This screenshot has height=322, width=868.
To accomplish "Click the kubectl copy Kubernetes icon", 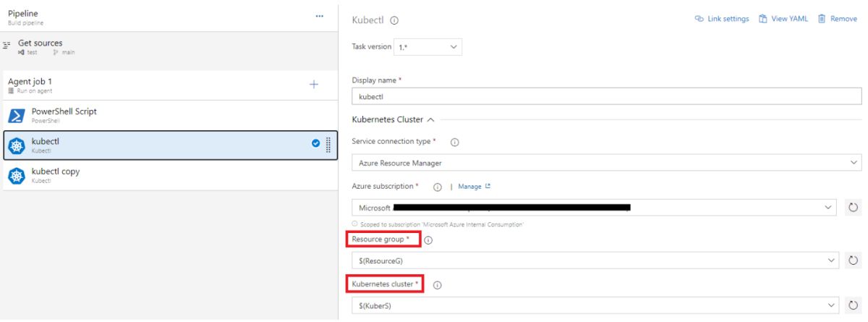I will click(x=16, y=175).
